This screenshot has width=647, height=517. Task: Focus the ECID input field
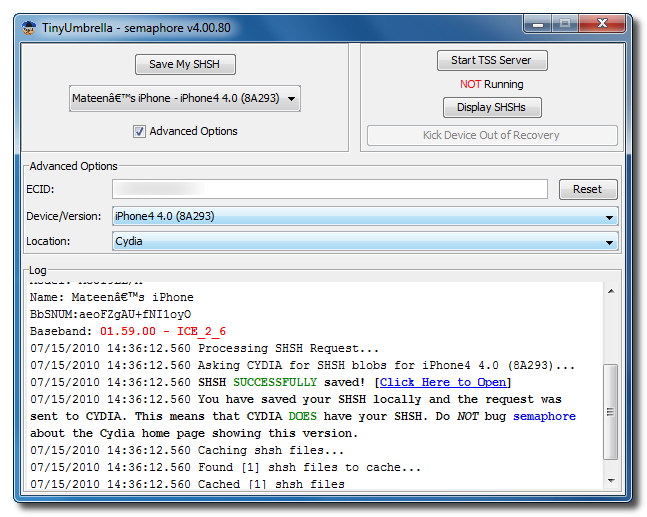pyautogui.click(x=329, y=189)
